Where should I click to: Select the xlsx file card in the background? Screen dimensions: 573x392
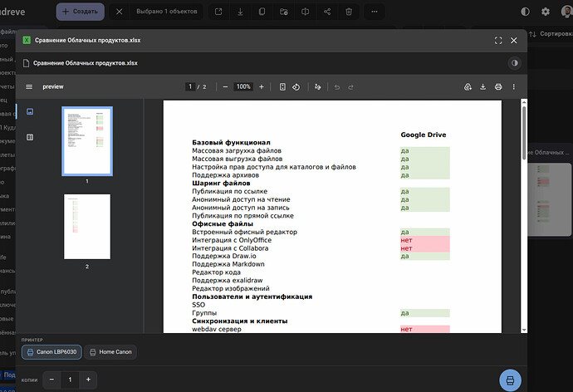pyautogui.click(x=550, y=189)
